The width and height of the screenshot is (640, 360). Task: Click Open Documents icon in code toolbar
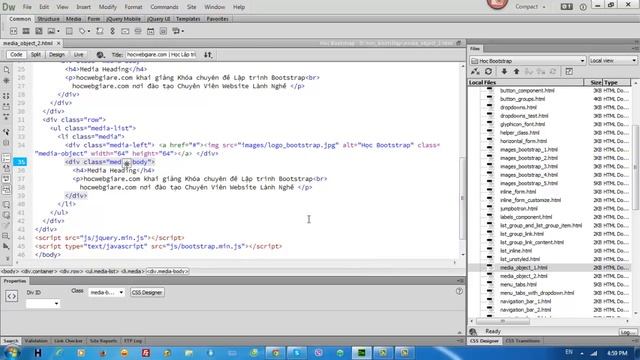(7, 70)
